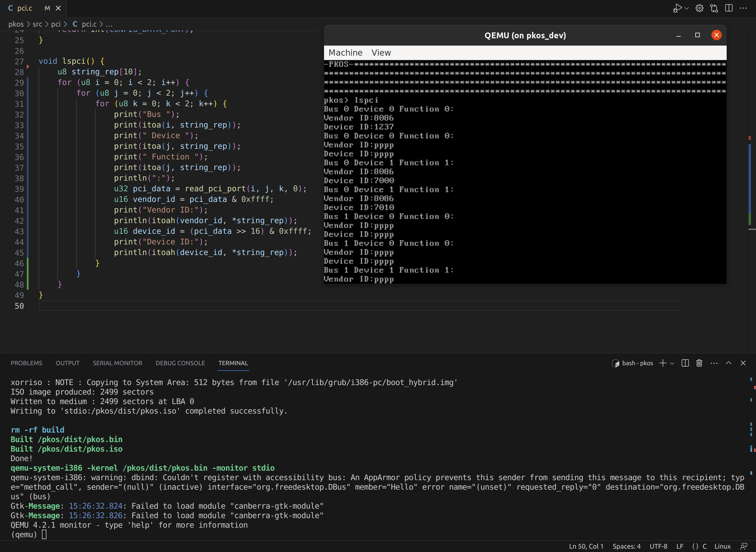Open the feedback icon in status bar
This screenshot has height=552, width=756.
point(744,546)
